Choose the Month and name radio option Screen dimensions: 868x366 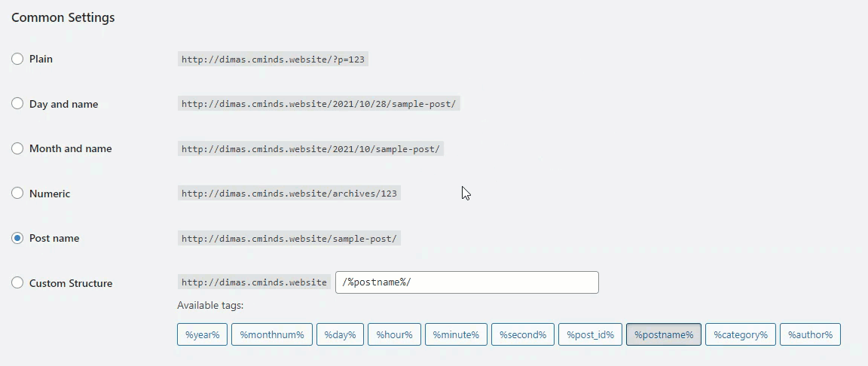(x=17, y=148)
